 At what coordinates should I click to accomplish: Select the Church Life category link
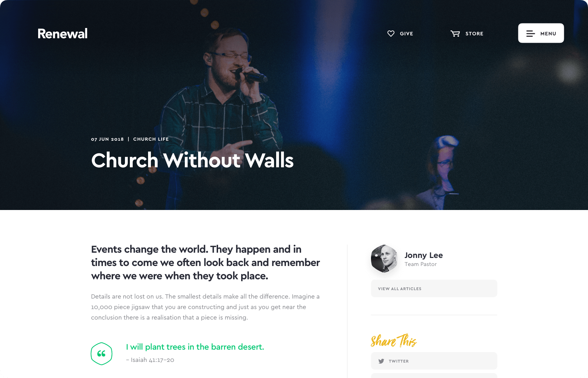pyautogui.click(x=151, y=139)
